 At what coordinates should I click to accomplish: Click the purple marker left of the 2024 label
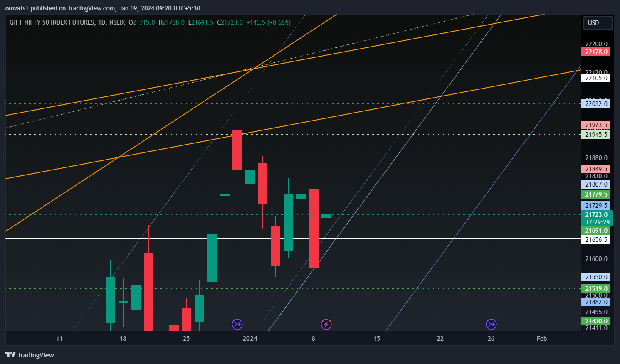(237, 324)
